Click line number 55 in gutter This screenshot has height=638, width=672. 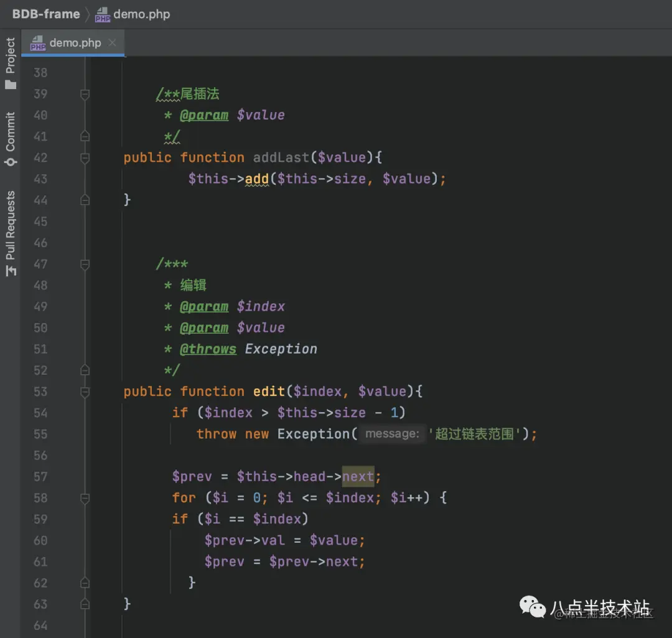coord(40,434)
